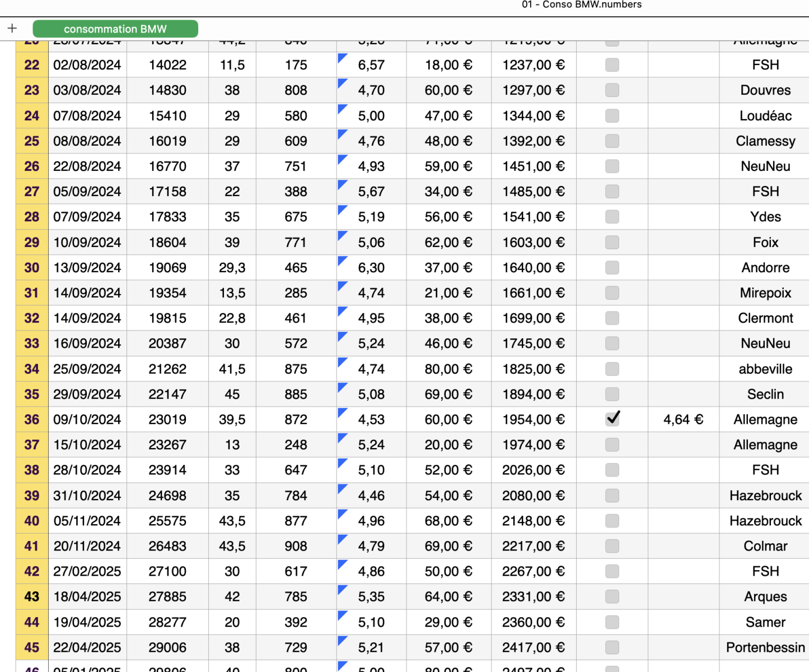Select mileage cell 29006
Viewport: 809px width, 672px height.
coord(167,647)
